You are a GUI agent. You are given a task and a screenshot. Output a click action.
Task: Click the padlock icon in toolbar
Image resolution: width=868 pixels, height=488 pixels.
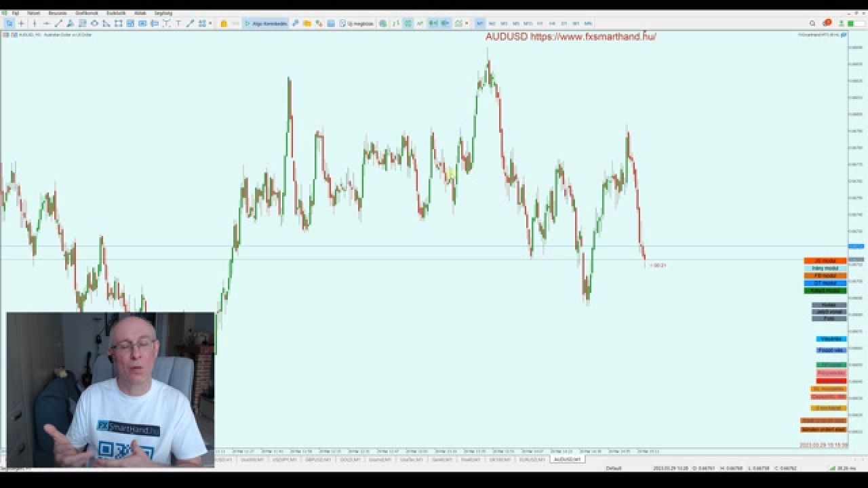click(224, 23)
